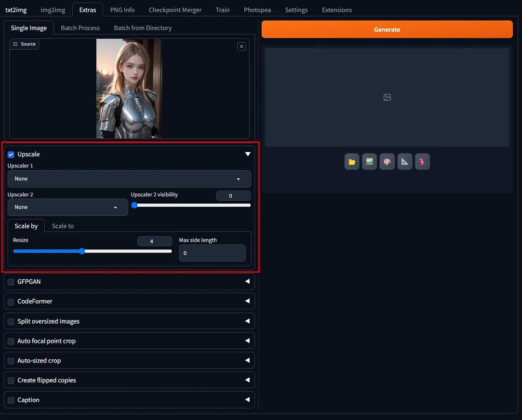Click the source image of armored girl
This screenshot has width=522, height=420.
(128, 89)
